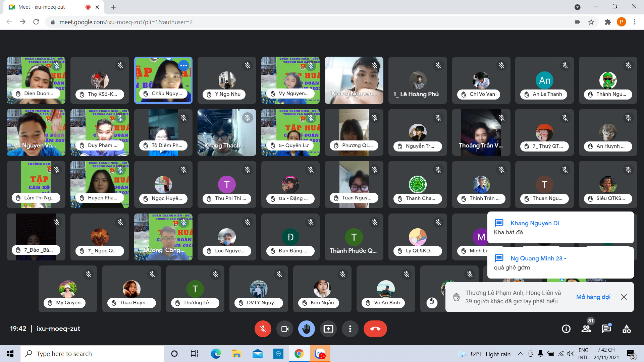Turn off the camera button
Viewport: 644px width, 362px height.
(285, 329)
